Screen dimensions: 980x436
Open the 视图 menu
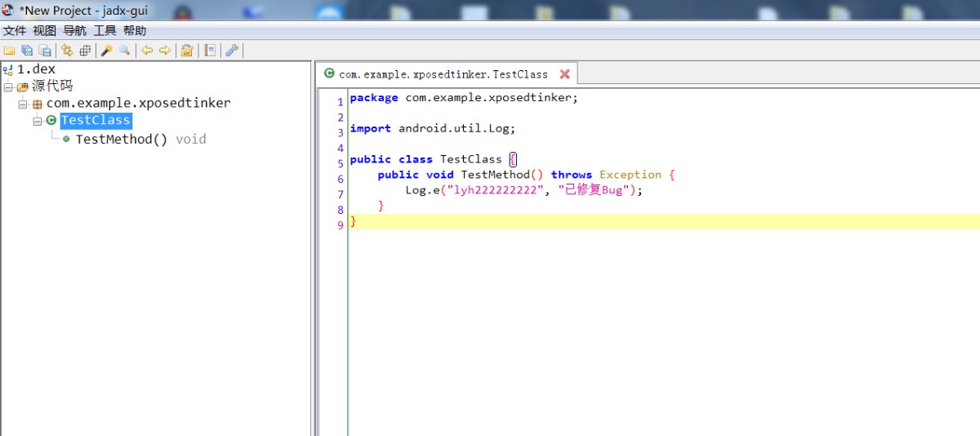pyautogui.click(x=44, y=30)
